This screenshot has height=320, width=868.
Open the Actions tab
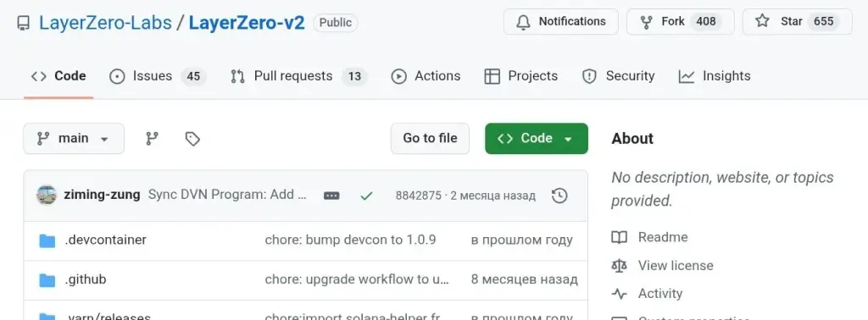click(x=426, y=76)
